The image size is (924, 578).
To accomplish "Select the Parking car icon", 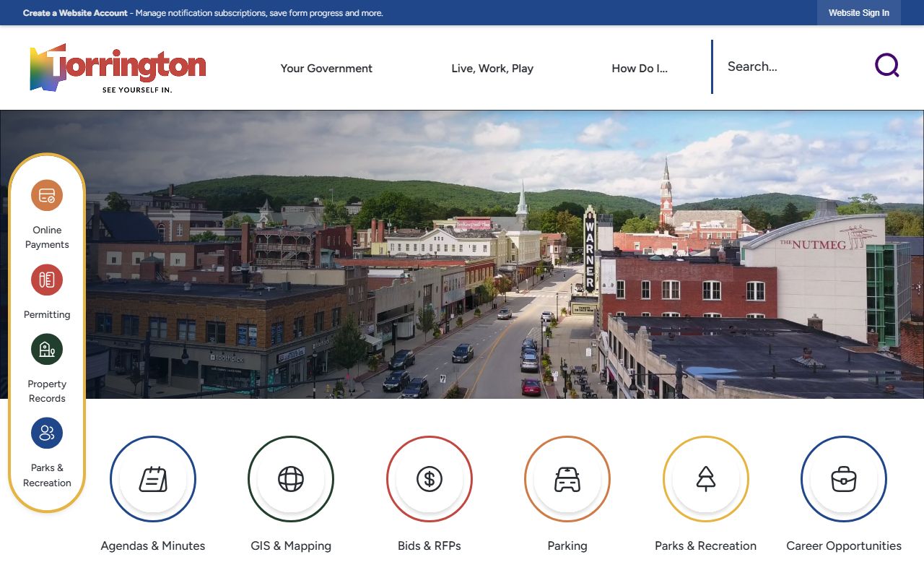I will (567, 479).
